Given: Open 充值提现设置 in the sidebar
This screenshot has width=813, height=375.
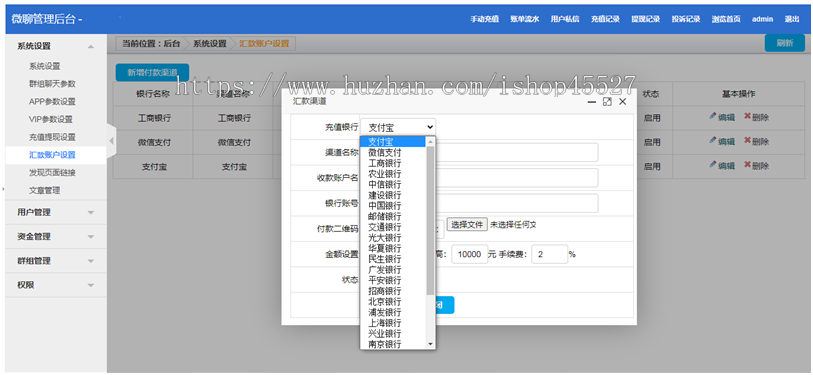Looking at the screenshot, I should [52, 137].
